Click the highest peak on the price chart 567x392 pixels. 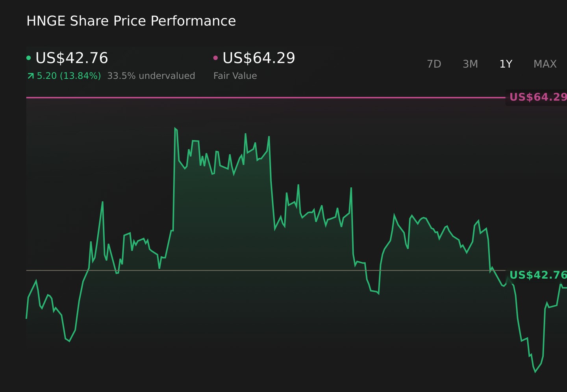175,128
